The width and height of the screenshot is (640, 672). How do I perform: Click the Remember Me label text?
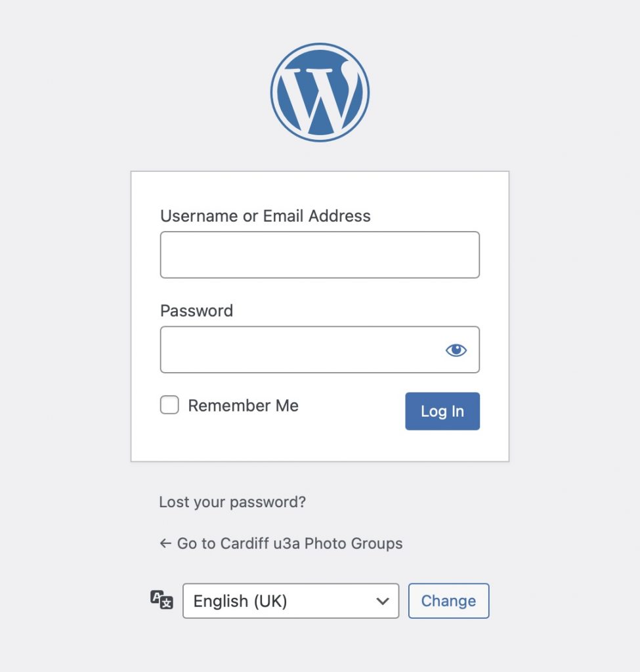[243, 406]
